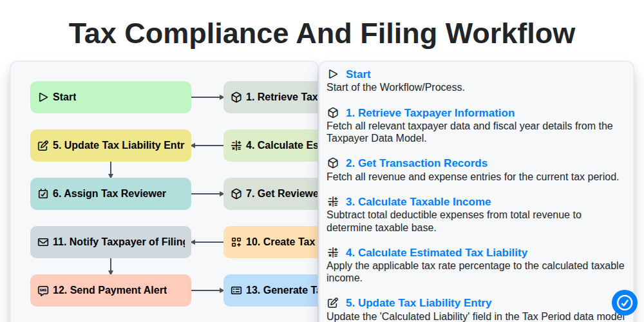The height and width of the screenshot is (322, 644).
Task: Click the cube icon beside Retrieve Taxpayer Information heading
Action: coord(333,113)
